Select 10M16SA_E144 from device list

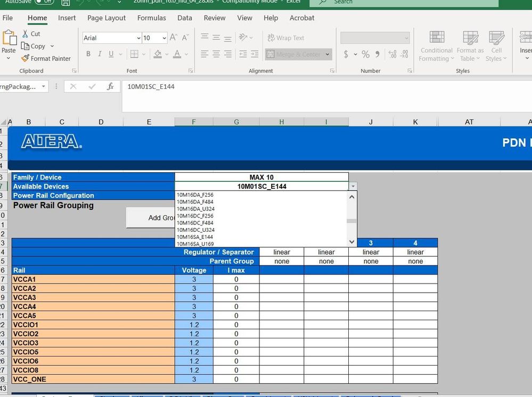[x=195, y=237]
